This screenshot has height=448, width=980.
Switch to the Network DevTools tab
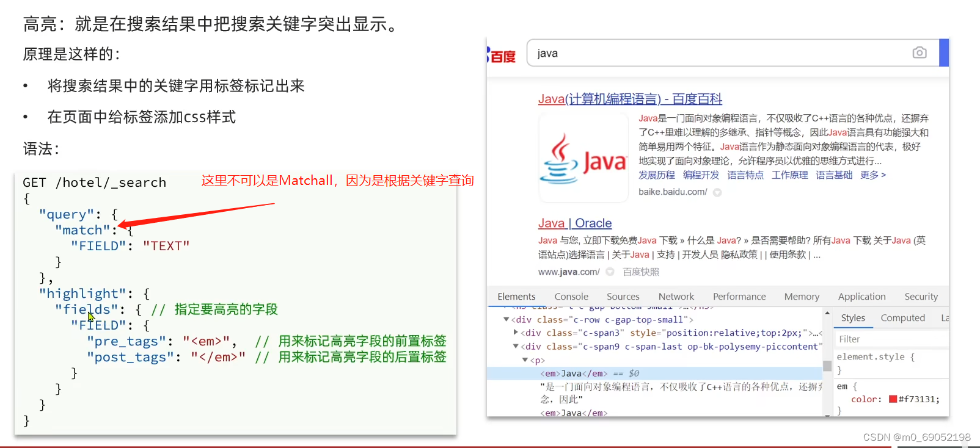click(676, 297)
